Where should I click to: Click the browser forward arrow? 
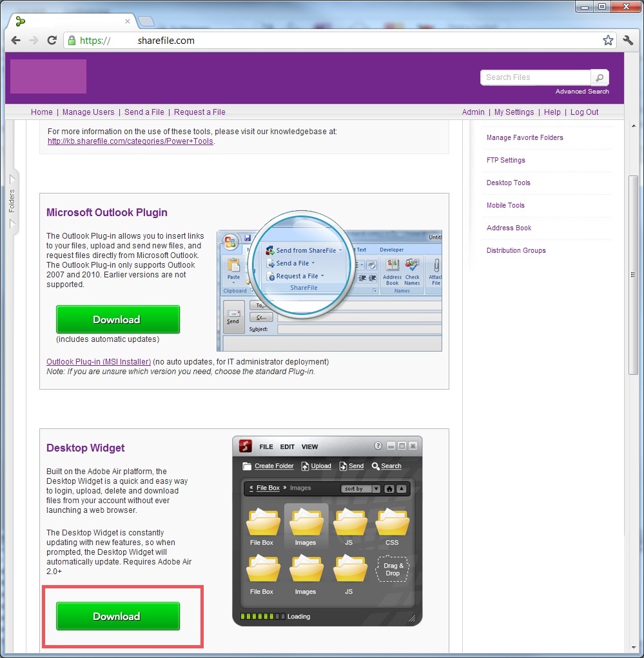point(34,40)
